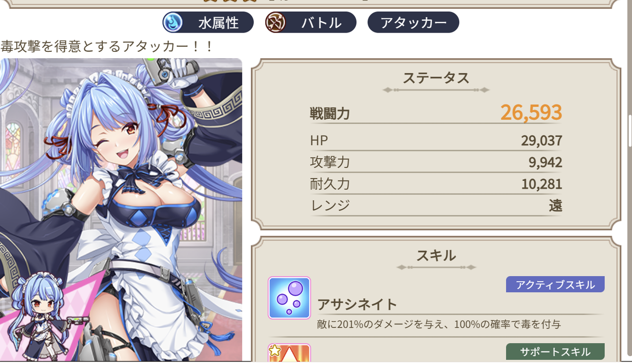
Task: Click the スキル panel heading
Action: (436, 255)
